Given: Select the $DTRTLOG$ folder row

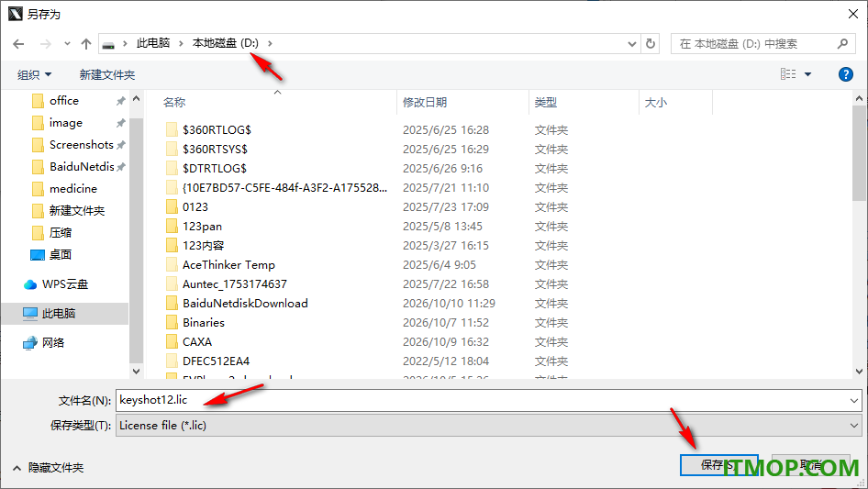Looking at the screenshot, I should pos(367,169).
